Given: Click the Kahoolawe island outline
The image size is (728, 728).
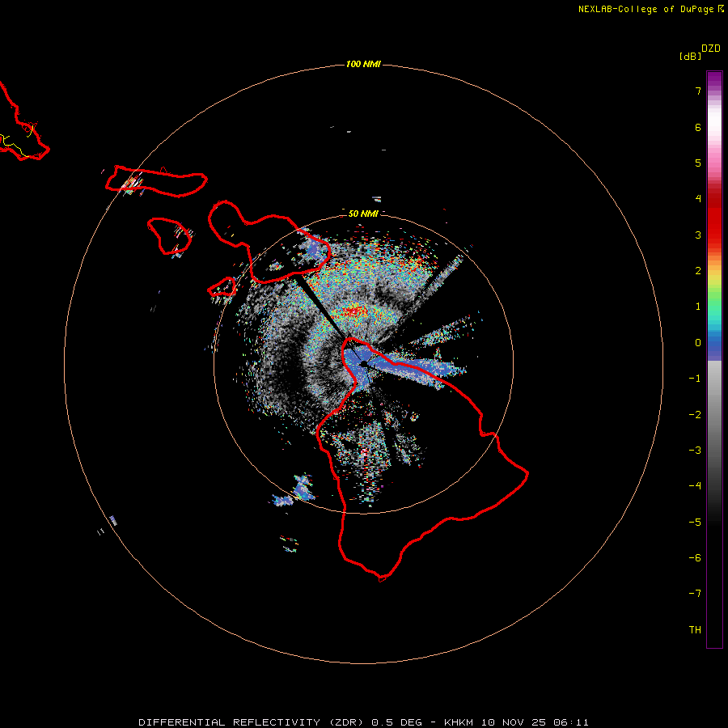Looking at the screenshot, I should [x=222, y=287].
